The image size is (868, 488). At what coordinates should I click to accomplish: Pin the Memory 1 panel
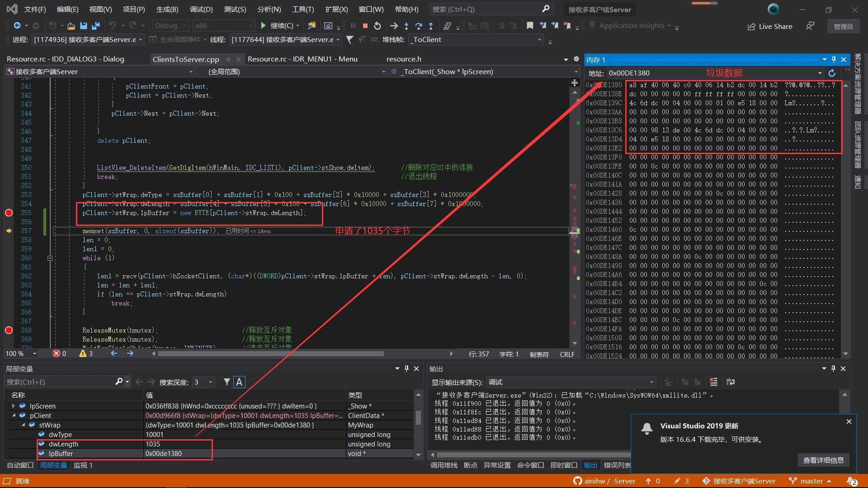834,60
